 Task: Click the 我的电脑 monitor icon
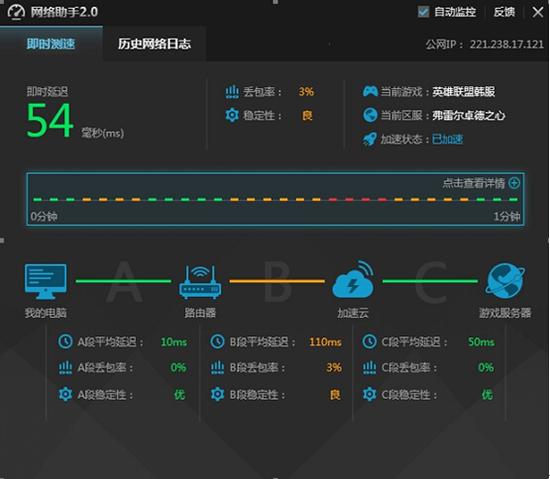point(46,282)
